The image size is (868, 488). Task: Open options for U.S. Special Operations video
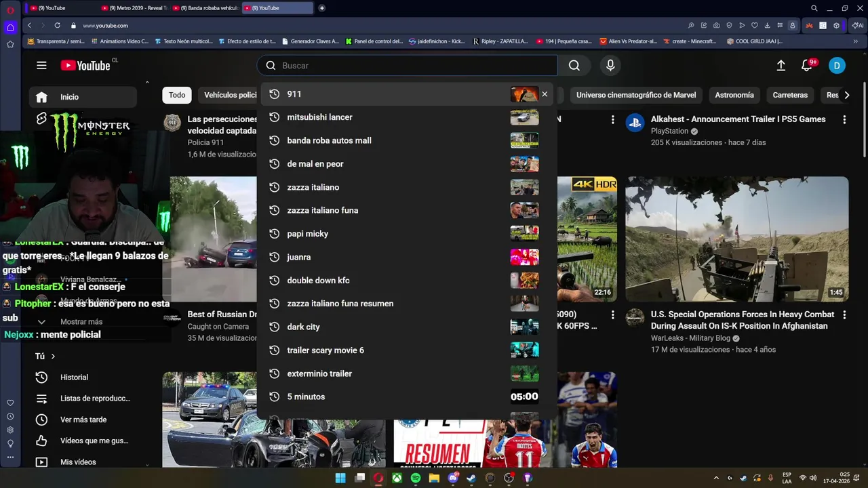coord(844,315)
